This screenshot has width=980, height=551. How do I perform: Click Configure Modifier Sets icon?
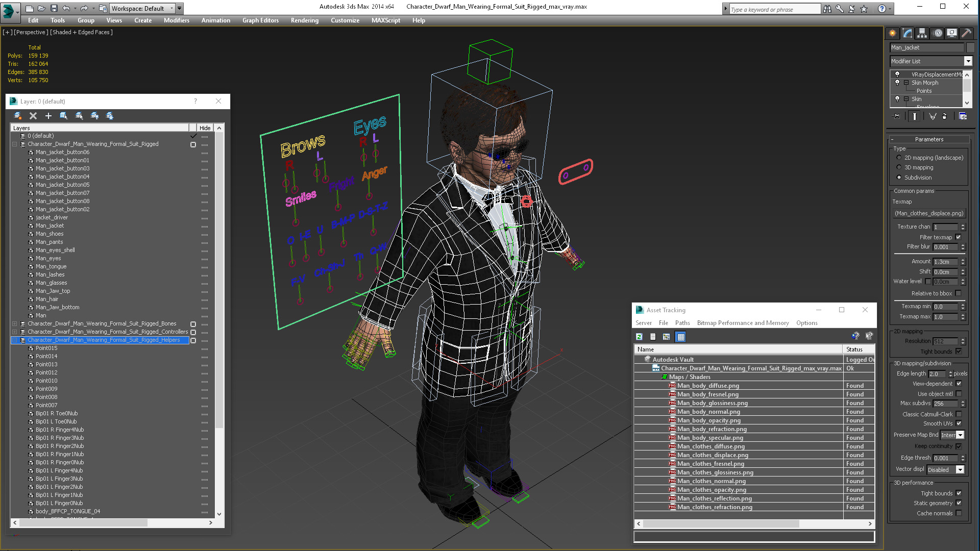pyautogui.click(x=963, y=116)
